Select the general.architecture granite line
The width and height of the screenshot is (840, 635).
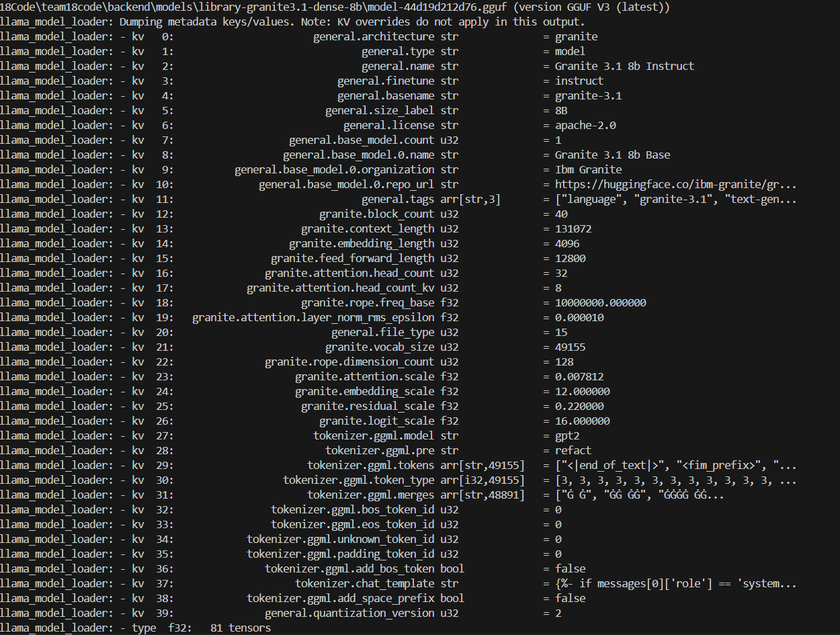pos(299,36)
